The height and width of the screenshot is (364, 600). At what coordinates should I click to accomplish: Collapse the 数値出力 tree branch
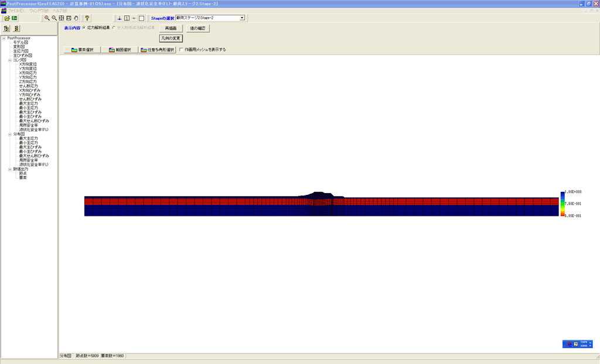[10, 169]
